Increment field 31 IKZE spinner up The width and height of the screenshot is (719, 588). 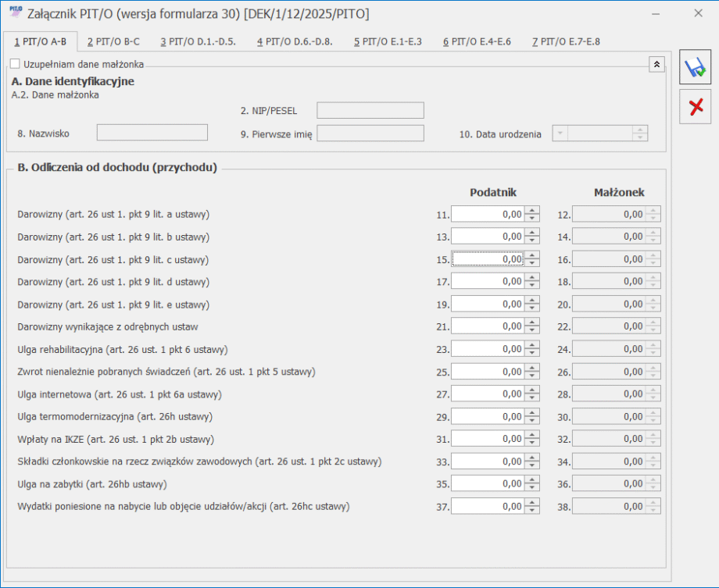531,435
